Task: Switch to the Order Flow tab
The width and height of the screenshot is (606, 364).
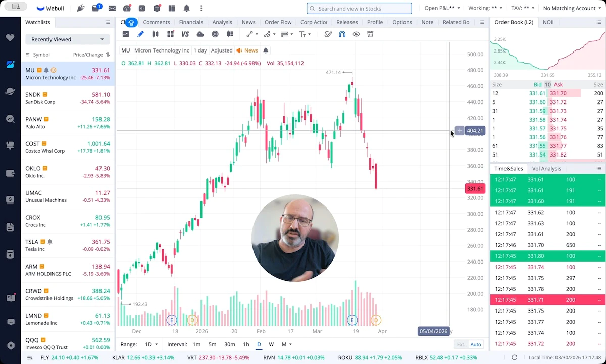Action: (x=278, y=22)
